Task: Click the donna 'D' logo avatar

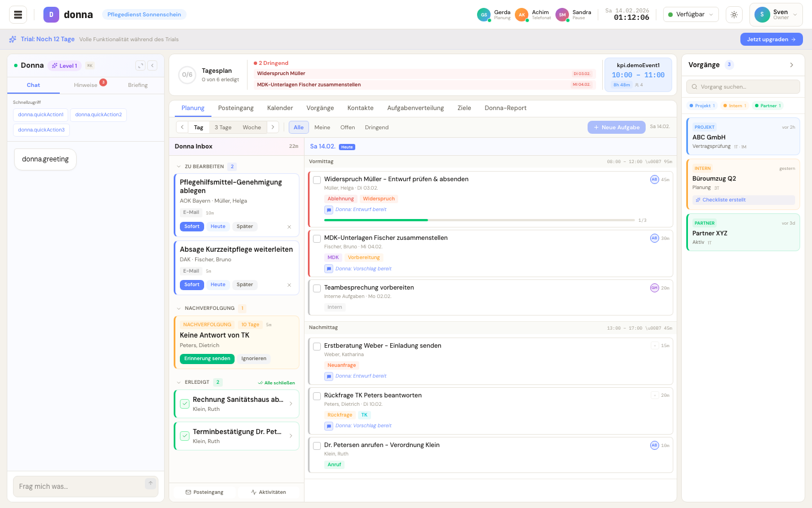Action: point(51,14)
